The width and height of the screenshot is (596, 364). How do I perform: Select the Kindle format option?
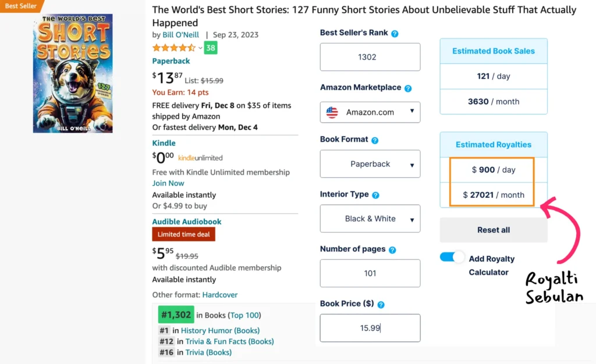[x=164, y=143]
